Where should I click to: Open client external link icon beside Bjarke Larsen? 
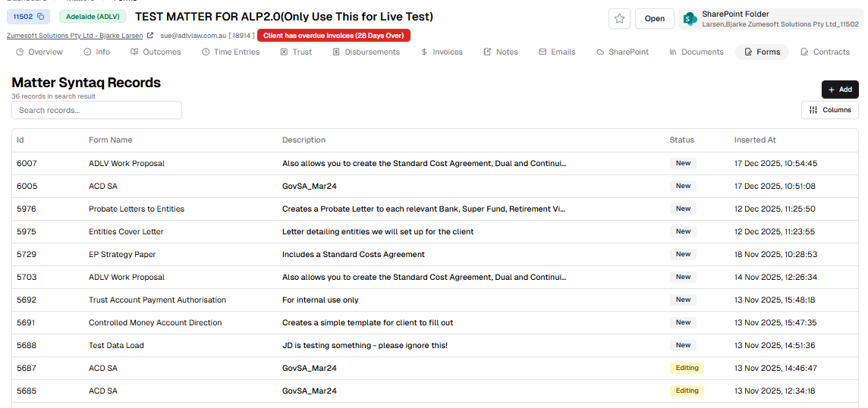150,36
